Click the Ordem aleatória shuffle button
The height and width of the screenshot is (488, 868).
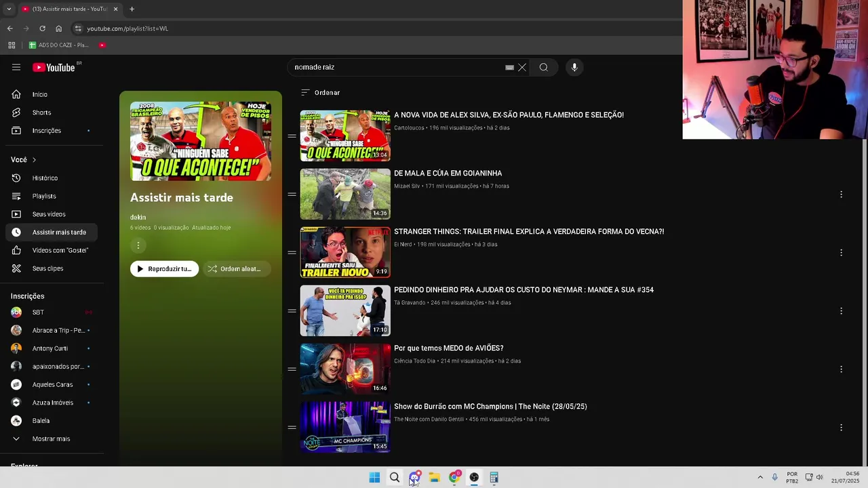235,269
